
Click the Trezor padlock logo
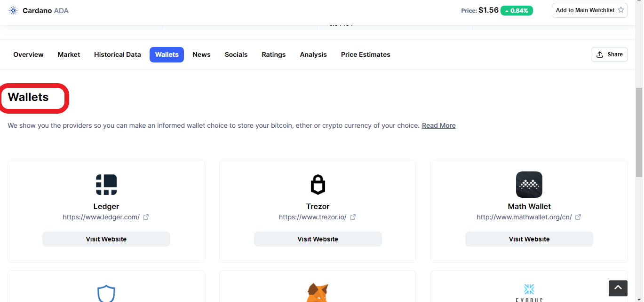click(318, 185)
